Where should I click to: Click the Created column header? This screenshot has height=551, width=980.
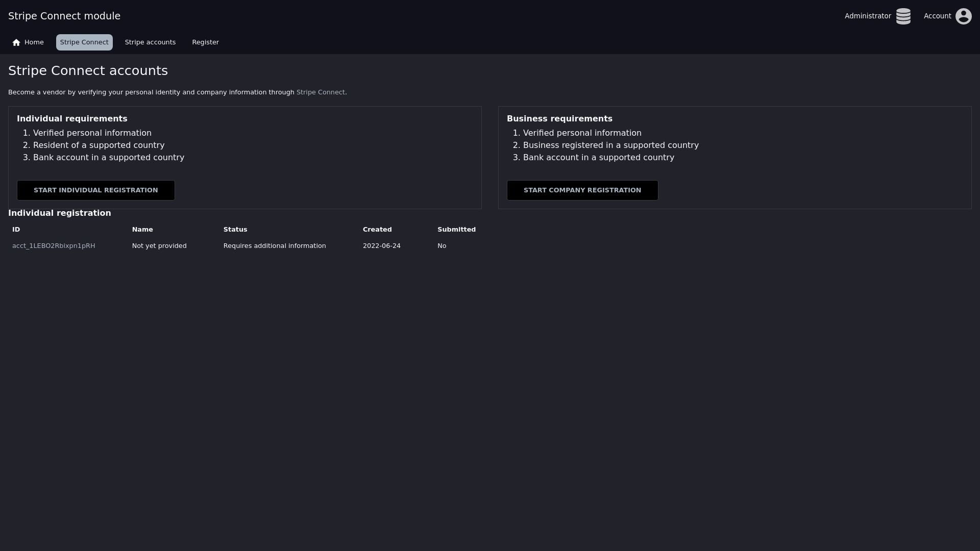[377, 230]
